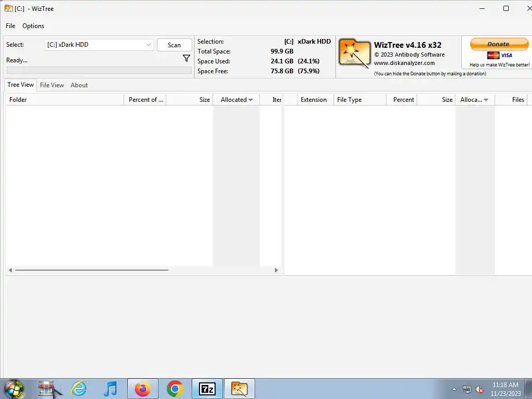Click the Ready... status text
Screen dimensions: 532x399
click(17, 60)
